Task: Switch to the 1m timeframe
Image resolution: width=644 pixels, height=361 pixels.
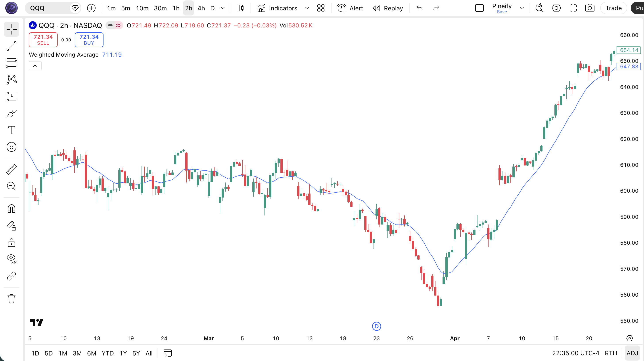Action: (111, 8)
